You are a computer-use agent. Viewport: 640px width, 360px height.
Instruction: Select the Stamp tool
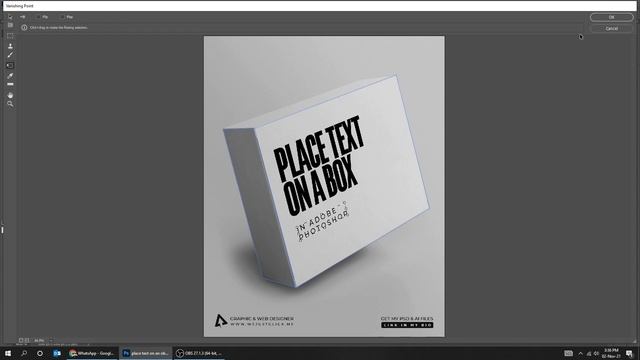coord(10,46)
